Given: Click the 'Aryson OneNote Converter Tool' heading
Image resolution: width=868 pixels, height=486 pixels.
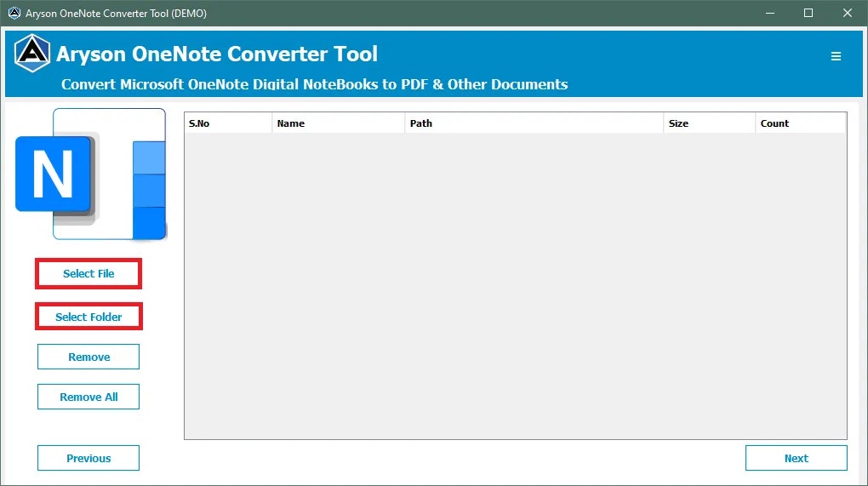Looking at the screenshot, I should pyautogui.click(x=216, y=54).
